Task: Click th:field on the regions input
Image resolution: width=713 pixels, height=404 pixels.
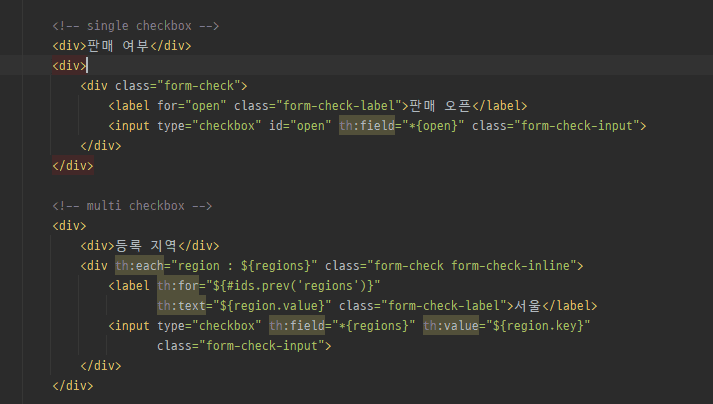Action: click(297, 326)
